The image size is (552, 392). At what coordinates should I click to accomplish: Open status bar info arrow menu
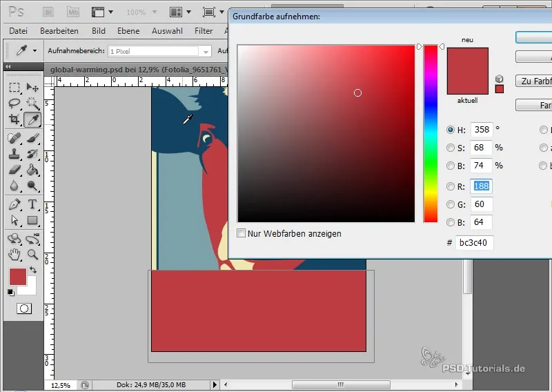[x=215, y=384]
